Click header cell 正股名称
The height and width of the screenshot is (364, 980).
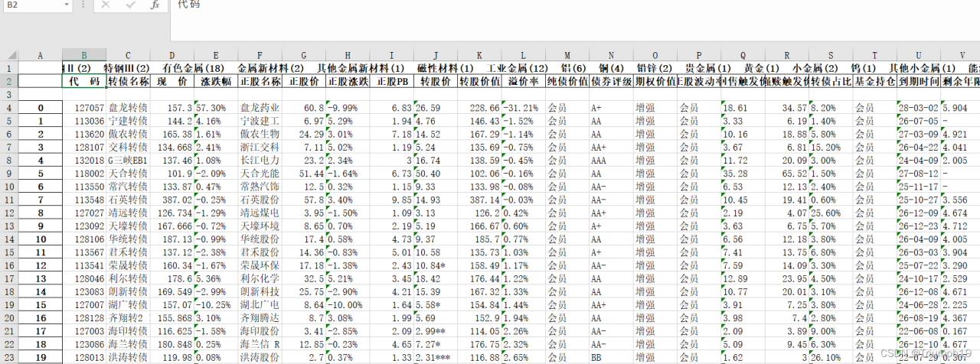click(x=260, y=81)
